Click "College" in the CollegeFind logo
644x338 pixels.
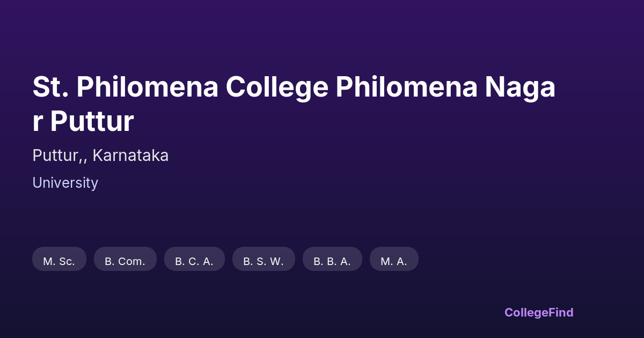point(525,312)
